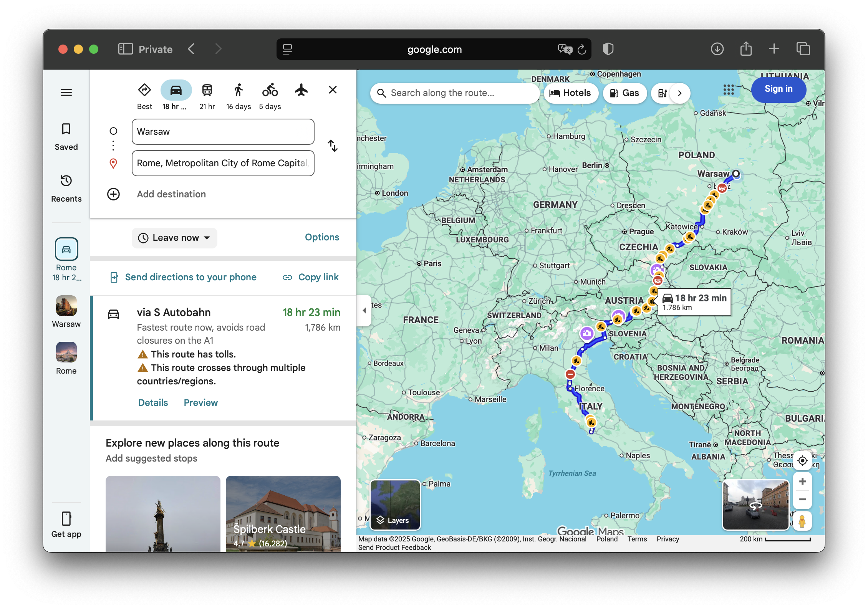Image resolution: width=868 pixels, height=609 pixels.
Task: Collapse the directions side panel
Action: [364, 311]
